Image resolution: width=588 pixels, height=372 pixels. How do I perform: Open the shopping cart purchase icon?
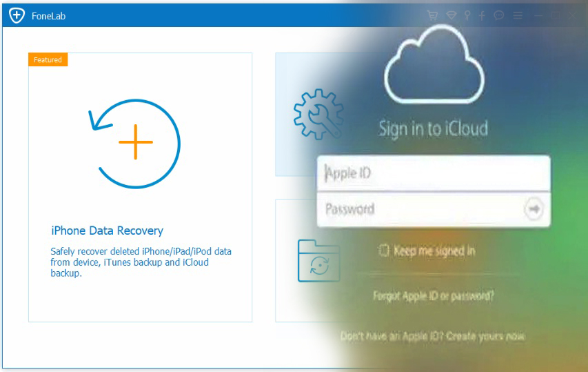tap(432, 15)
